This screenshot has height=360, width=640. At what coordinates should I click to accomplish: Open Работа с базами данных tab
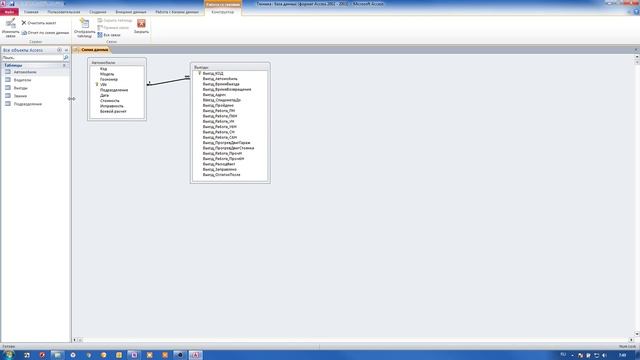coord(177,12)
